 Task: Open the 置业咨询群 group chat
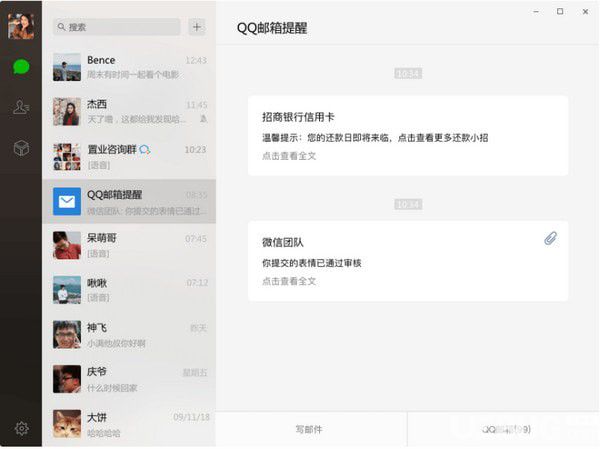click(x=129, y=157)
